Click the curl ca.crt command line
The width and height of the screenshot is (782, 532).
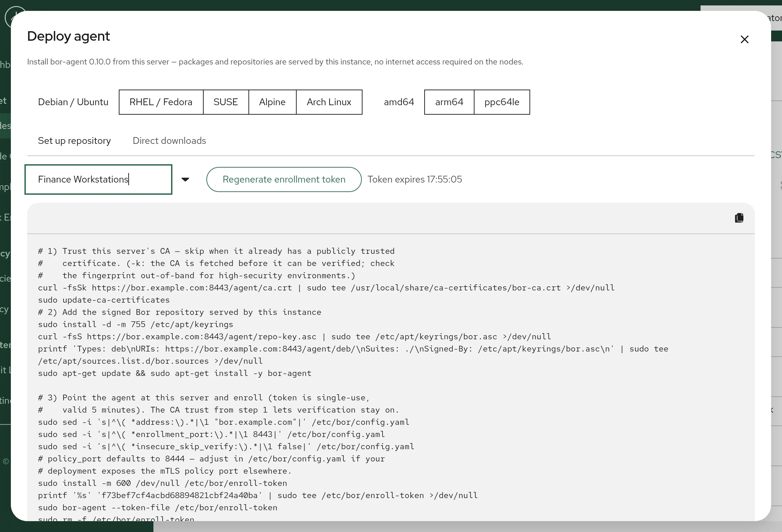326,288
